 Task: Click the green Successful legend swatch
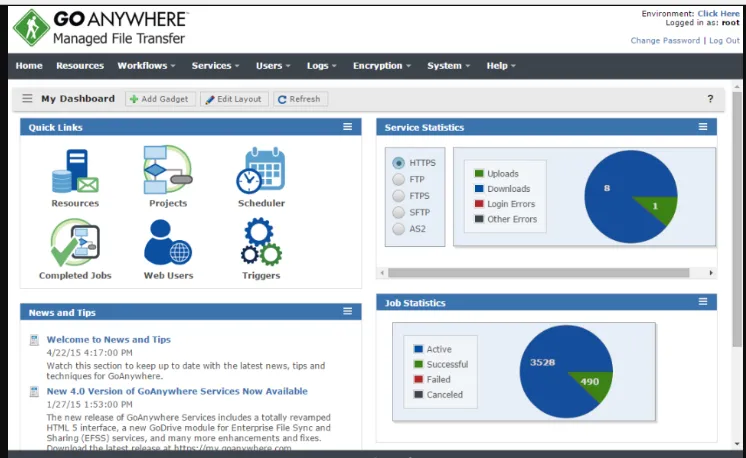(x=419, y=364)
